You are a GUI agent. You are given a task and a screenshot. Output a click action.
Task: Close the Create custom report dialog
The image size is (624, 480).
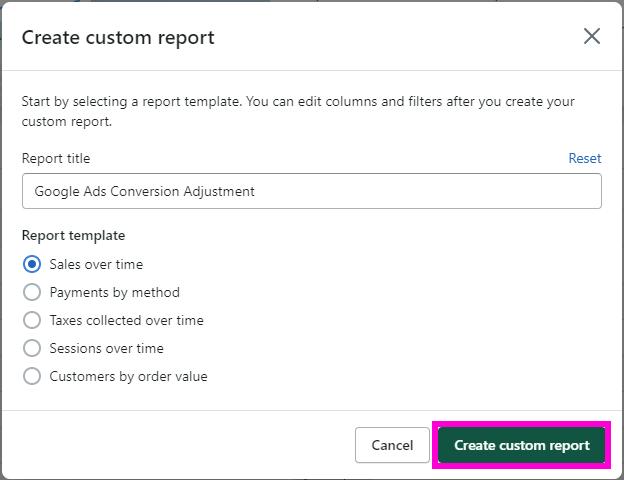point(592,37)
